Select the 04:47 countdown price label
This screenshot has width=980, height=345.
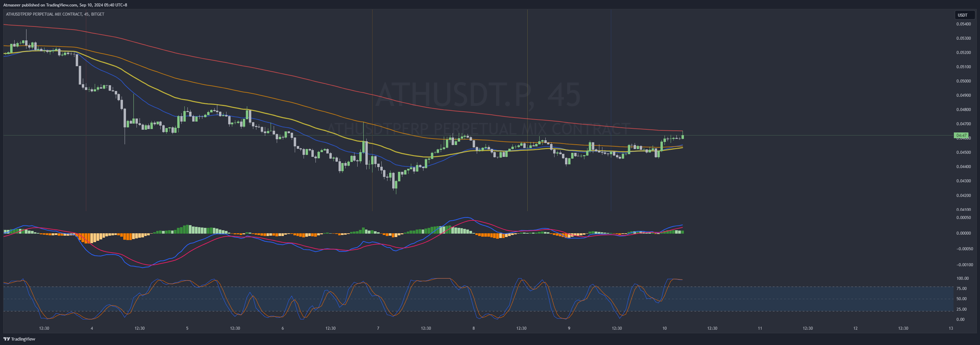point(961,135)
